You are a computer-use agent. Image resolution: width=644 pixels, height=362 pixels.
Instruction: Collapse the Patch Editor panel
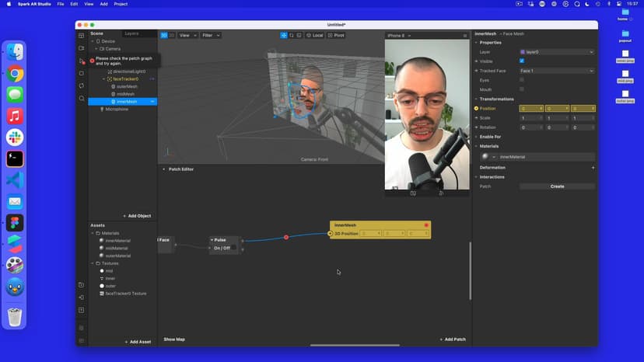[164, 169]
